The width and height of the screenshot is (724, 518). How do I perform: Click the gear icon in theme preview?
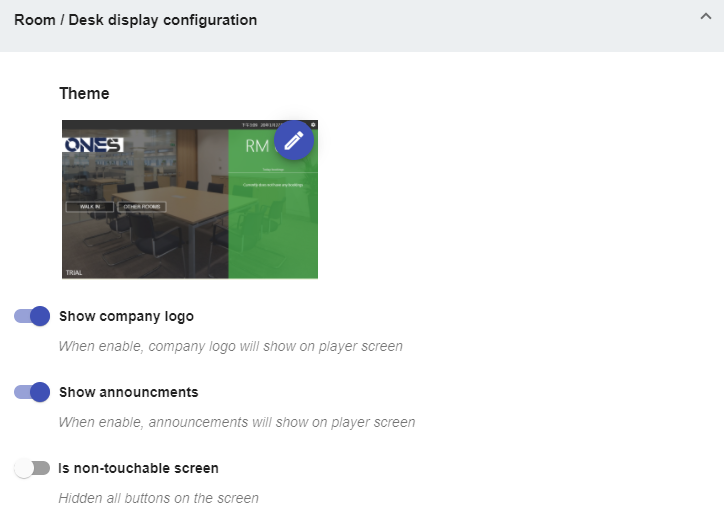[x=313, y=125]
